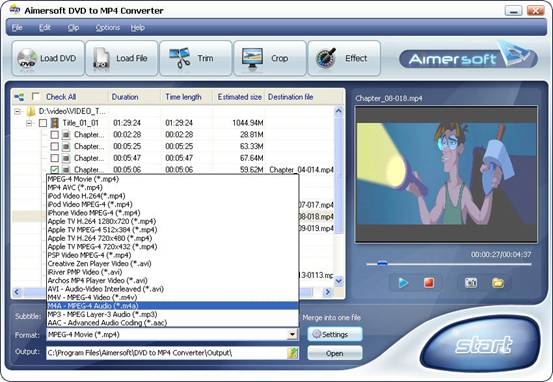Image resolution: width=553 pixels, height=382 pixels.
Task: Open the Effect tool
Action: pyautogui.click(x=344, y=58)
